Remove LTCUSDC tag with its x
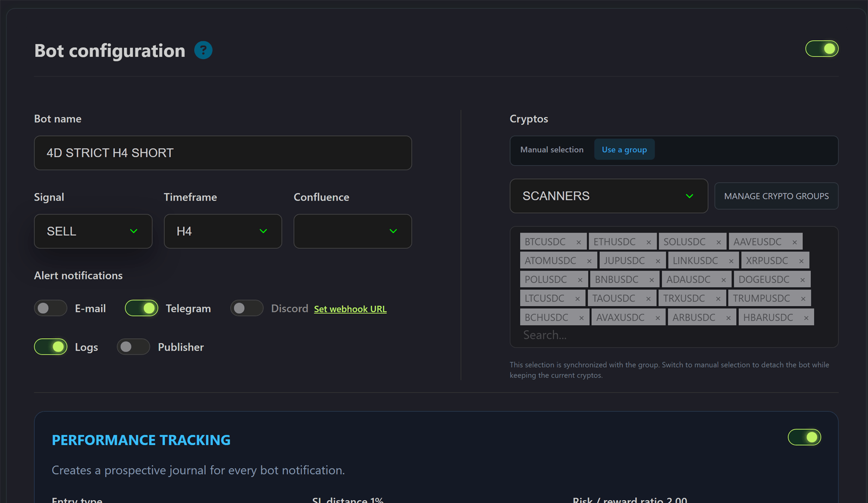This screenshot has width=868, height=503. (577, 299)
